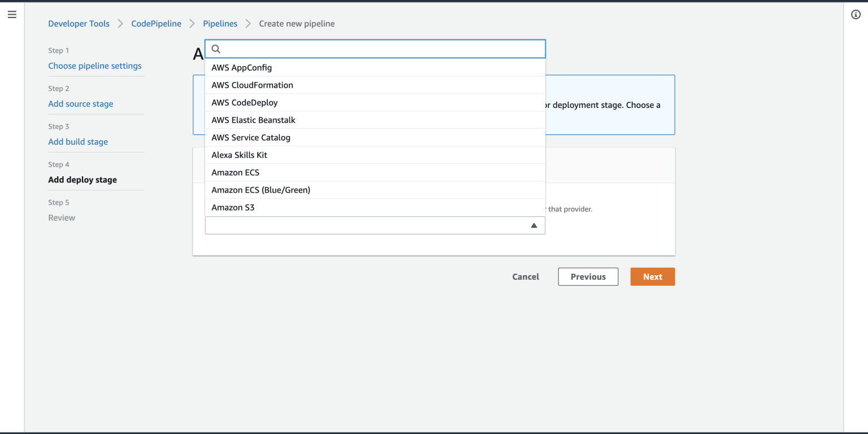The width and height of the screenshot is (868, 434).
Task: Select AWS Service Catalog provider
Action: [x=250, y=137]
